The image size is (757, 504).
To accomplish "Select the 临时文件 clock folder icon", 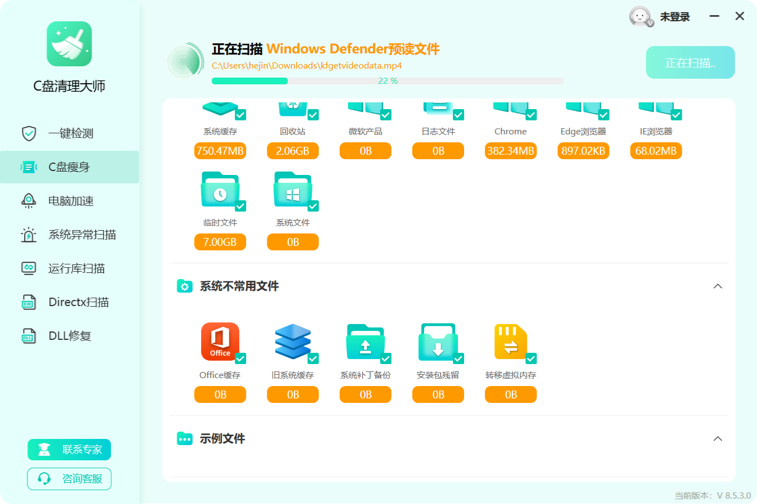I will tap(220, 190).
